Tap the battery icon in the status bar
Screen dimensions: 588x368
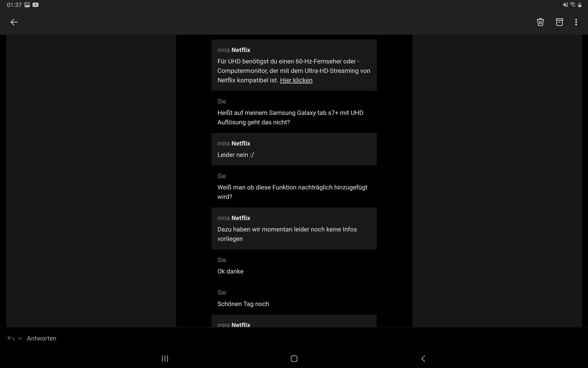tap(579, 5)
